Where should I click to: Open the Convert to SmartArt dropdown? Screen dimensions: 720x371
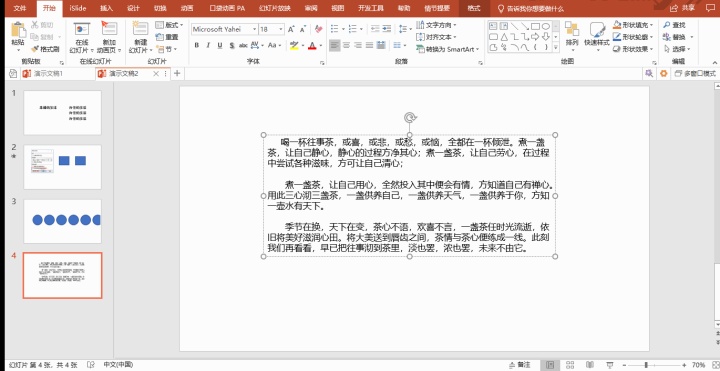point(448,49)
